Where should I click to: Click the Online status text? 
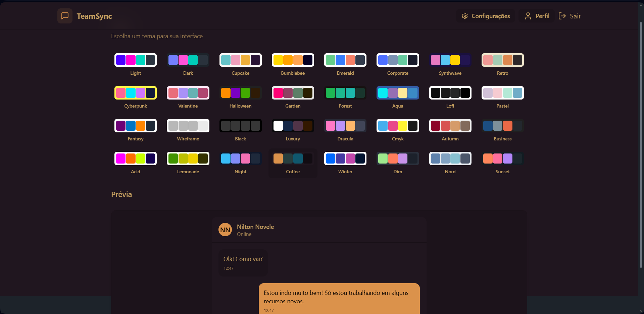pyautogui.click(x=244, y=234)
